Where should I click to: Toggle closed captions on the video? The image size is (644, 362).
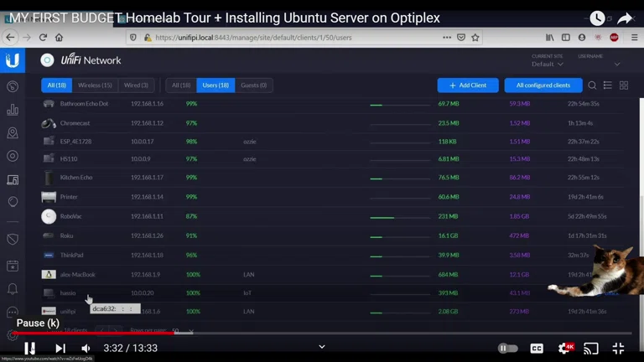point(537,348)
